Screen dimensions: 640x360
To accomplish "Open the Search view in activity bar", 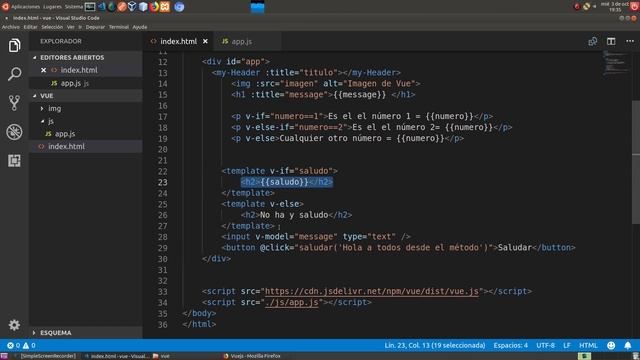I will [x=14, y=74].
